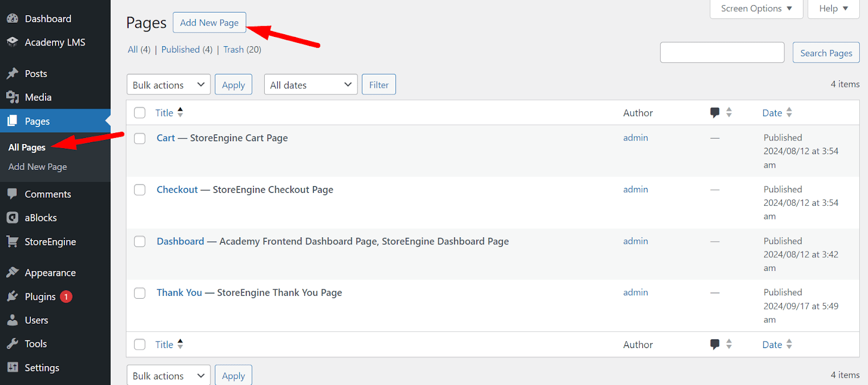Expand the Help panel

(833, 9)
